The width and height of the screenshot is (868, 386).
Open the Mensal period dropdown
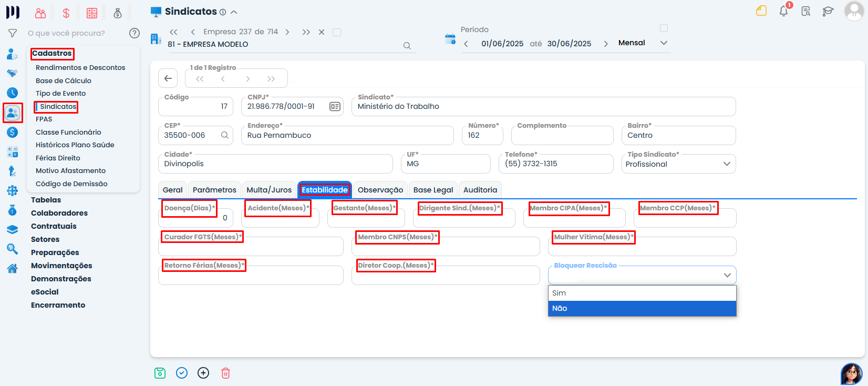tap(664, 43)
